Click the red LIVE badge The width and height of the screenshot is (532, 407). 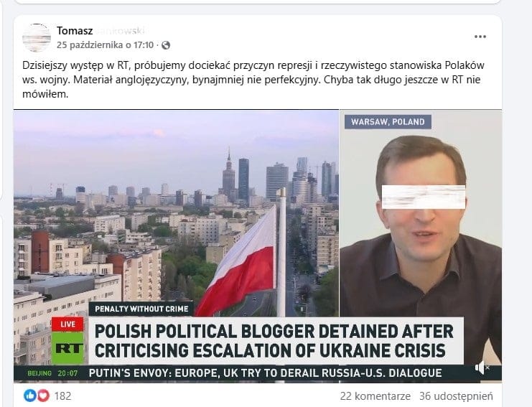coord(67,324)
